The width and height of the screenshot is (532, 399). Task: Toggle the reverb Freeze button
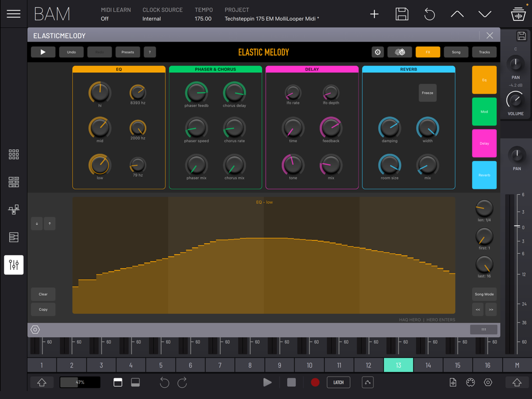tap(427, 93)
